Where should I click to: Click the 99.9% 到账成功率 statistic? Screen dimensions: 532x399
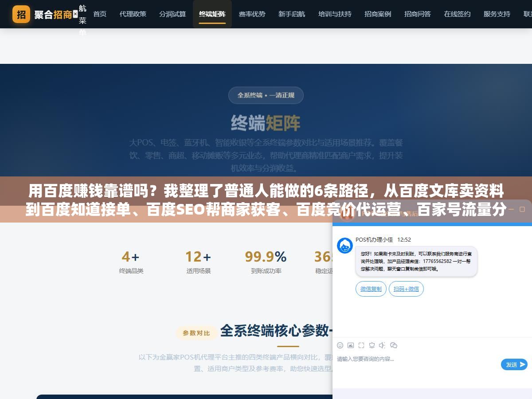[266, 262]
